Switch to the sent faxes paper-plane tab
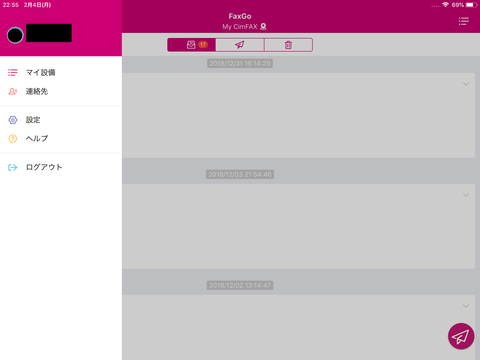480x360 pixels. 240,45
